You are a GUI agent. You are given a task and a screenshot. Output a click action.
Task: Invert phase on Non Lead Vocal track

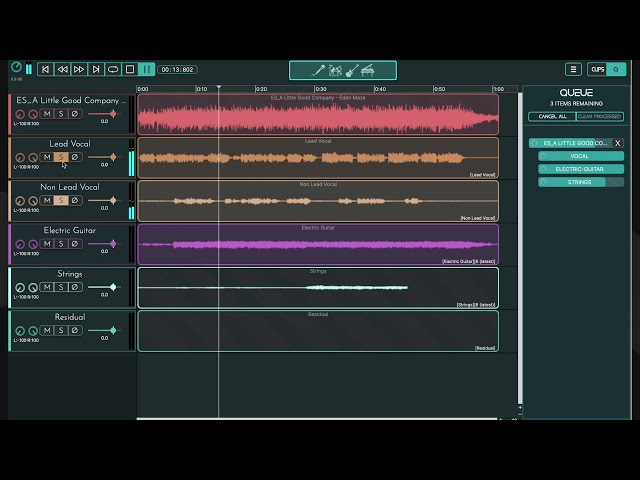point(75,200)
